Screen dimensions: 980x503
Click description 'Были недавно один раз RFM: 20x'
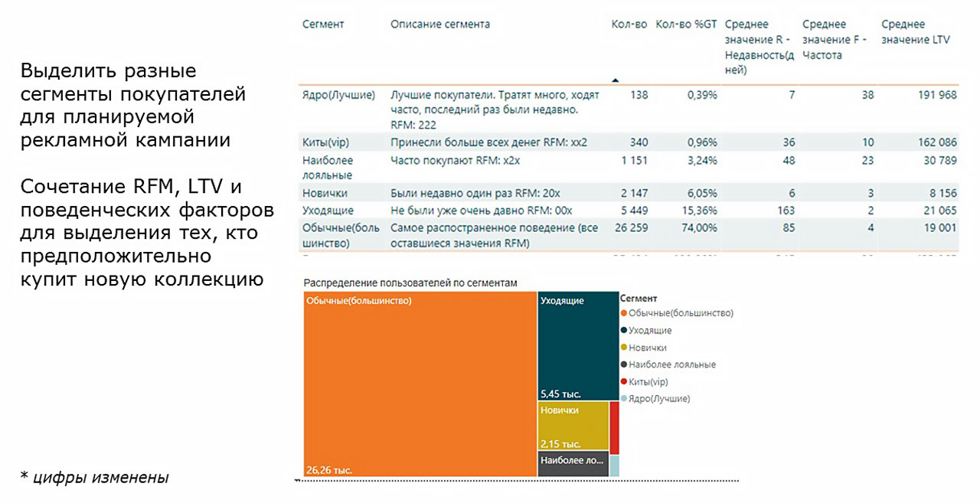[x=475, y=194]
